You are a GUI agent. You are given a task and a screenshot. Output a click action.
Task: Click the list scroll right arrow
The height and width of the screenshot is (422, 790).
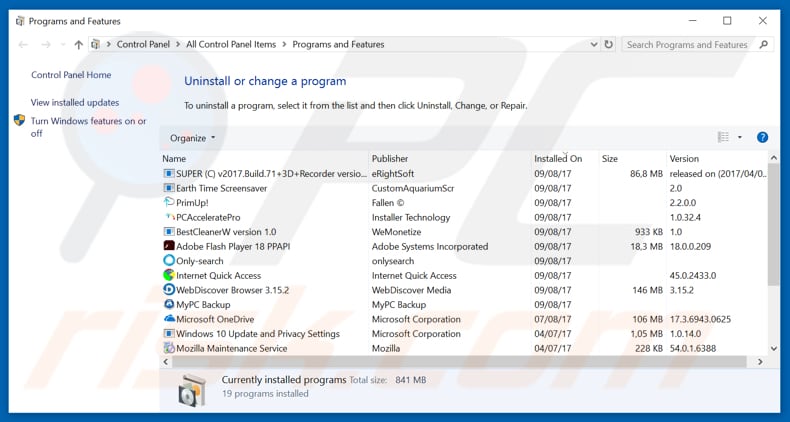760,362
